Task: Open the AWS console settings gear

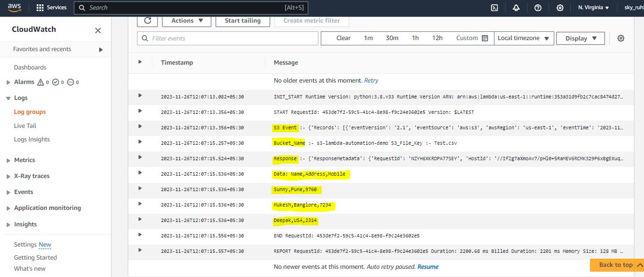Action: point(560,8)
